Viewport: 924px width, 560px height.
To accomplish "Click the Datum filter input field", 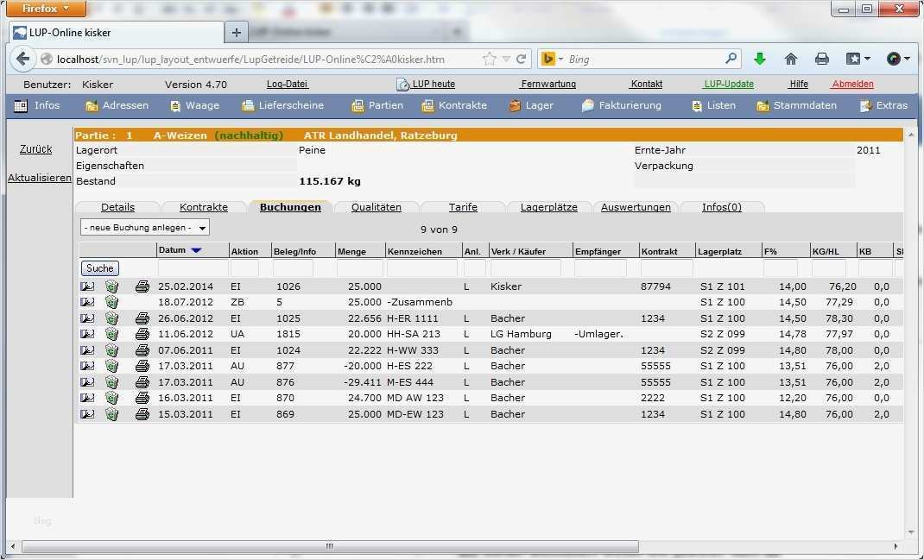I will [x=193, y=268].
